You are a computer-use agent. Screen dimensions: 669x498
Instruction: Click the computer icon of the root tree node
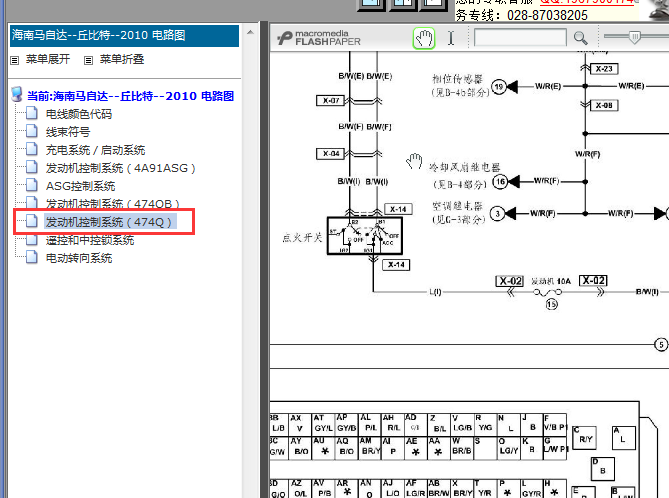coord(17,94)
